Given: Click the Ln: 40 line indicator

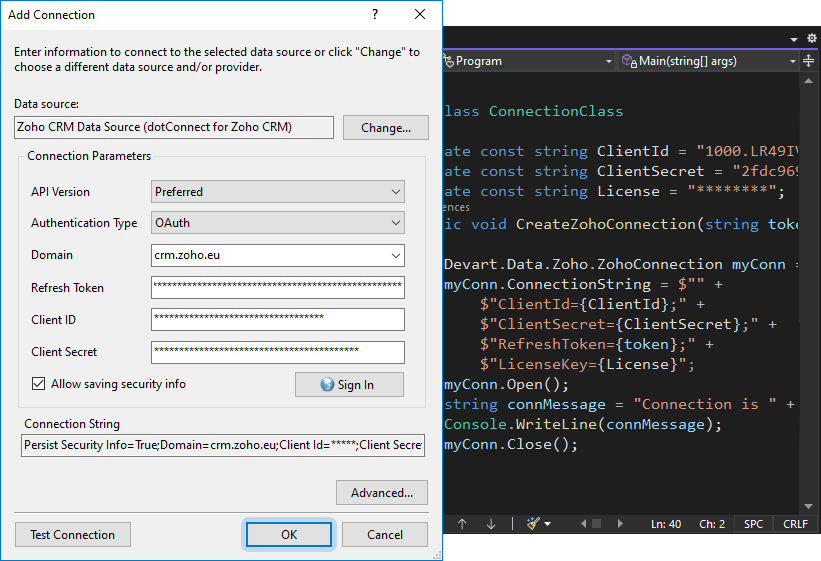Looking at the screenshot, I should [666, 524].
